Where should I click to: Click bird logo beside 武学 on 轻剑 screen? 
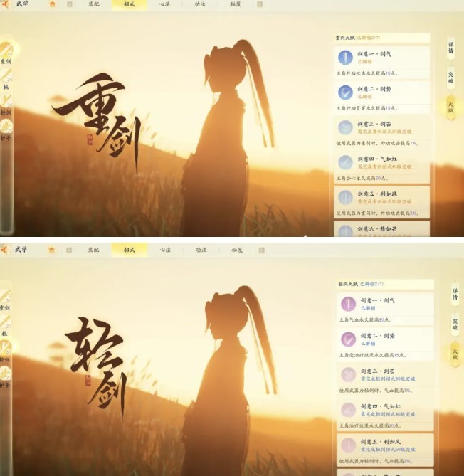pos(5,250)
